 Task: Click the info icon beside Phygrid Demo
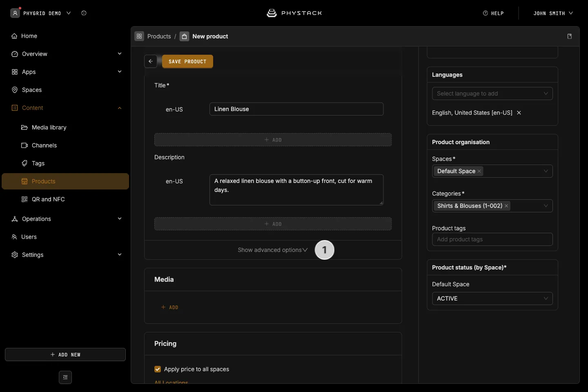click(x=84, y=13)
